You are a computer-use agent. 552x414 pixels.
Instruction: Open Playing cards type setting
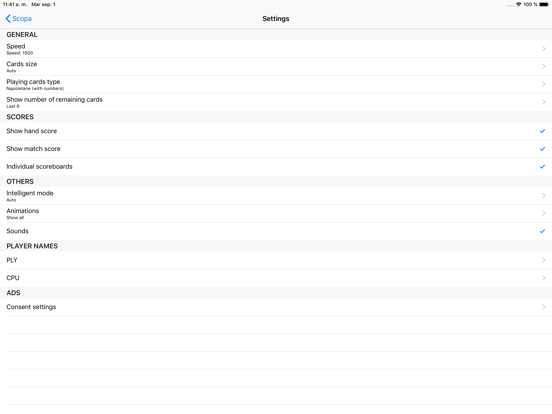pyautogui.click(x=276, y=84)
